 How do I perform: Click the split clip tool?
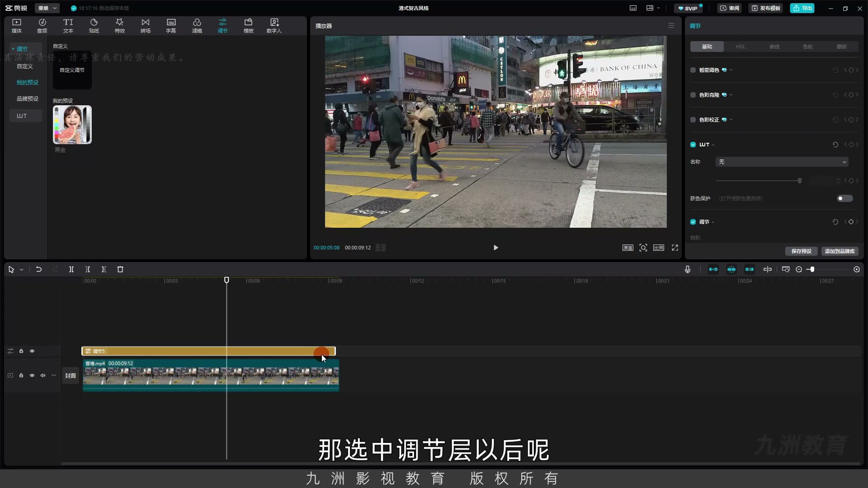click(x=71, y=269)
